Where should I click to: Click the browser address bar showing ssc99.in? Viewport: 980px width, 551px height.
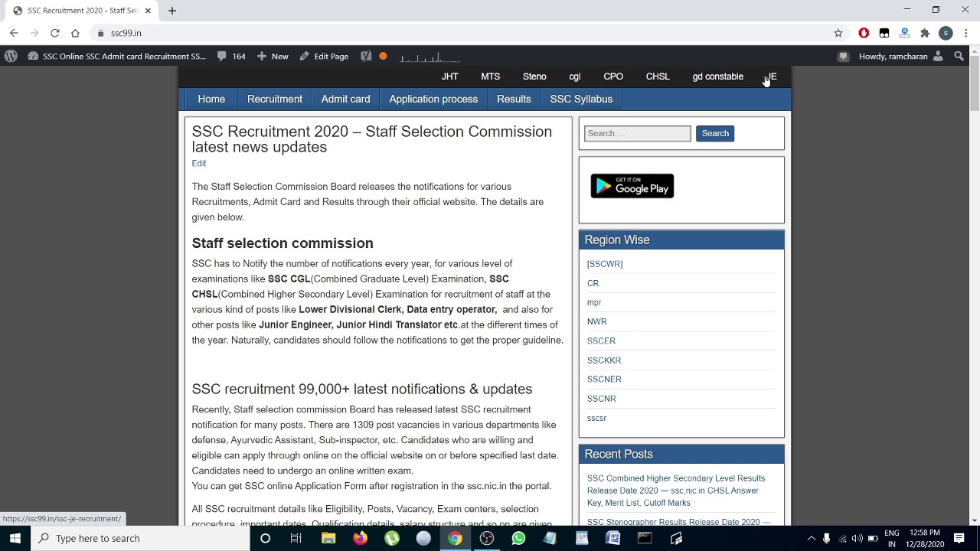coord(459,33)
